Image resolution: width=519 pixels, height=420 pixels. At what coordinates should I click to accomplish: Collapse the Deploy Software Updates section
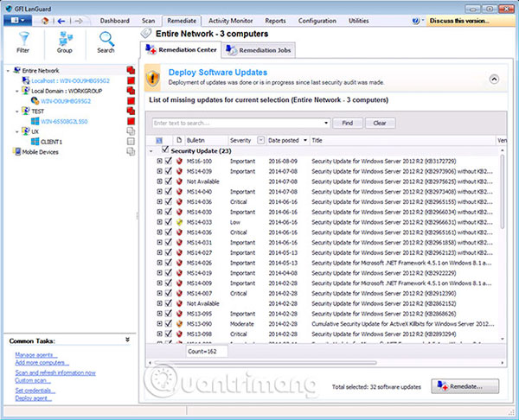(x=494, y=78)
